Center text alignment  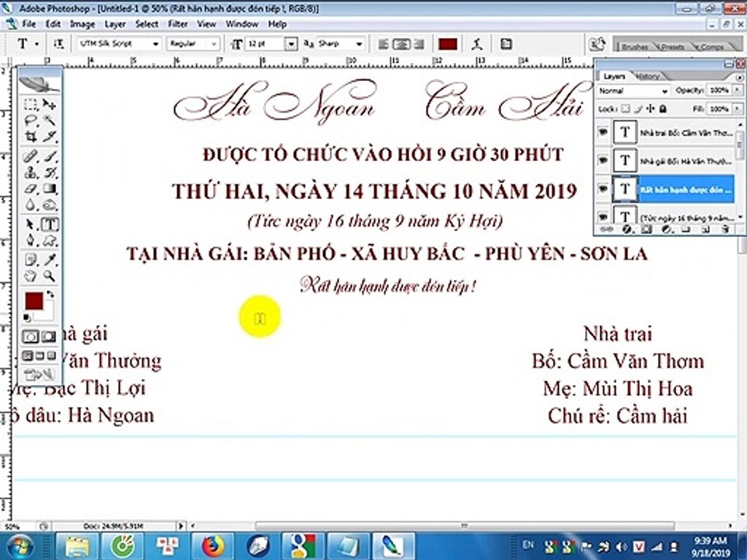coord(402,44)
